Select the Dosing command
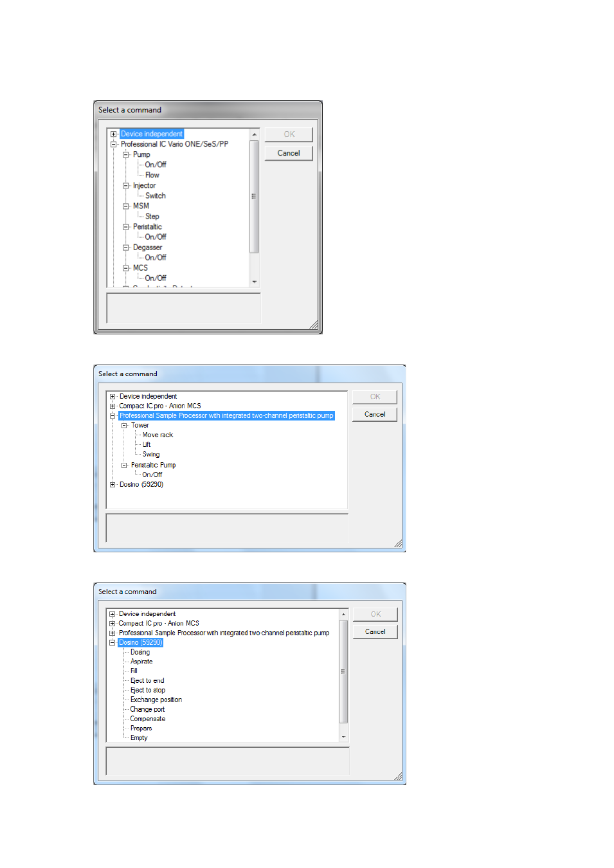Image resolution: width=614 pixels, height=868 pixels. (x=140, y=652)
